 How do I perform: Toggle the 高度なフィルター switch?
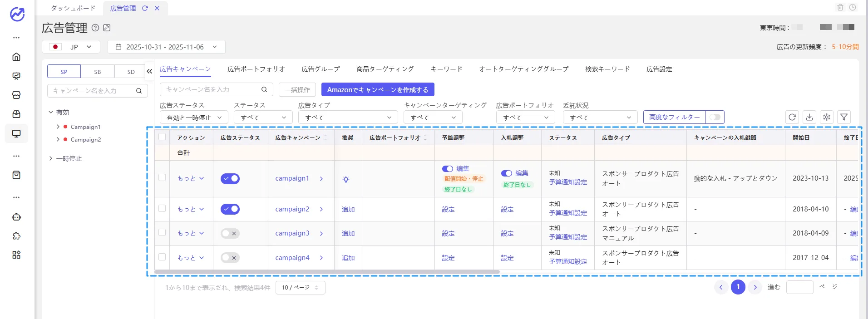point(715,117)
